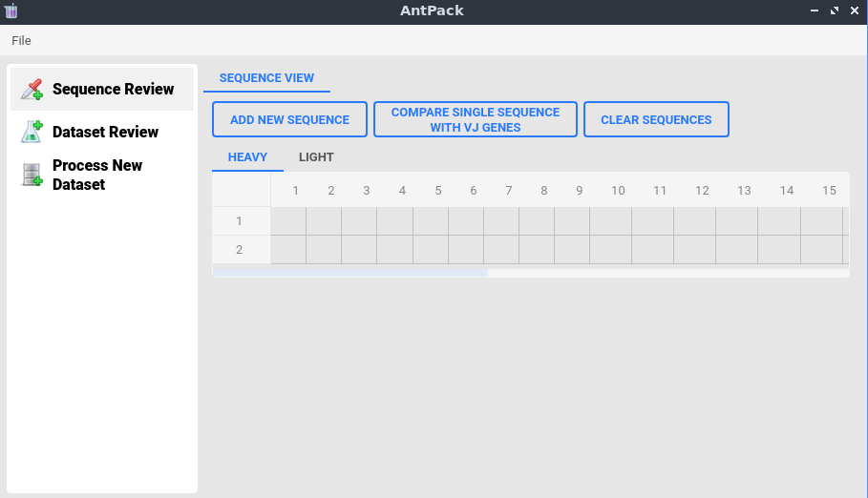The height and width of the screenshot is (498, 868).
Task: Select column header 11 in the table
Action: coord(652,191)
